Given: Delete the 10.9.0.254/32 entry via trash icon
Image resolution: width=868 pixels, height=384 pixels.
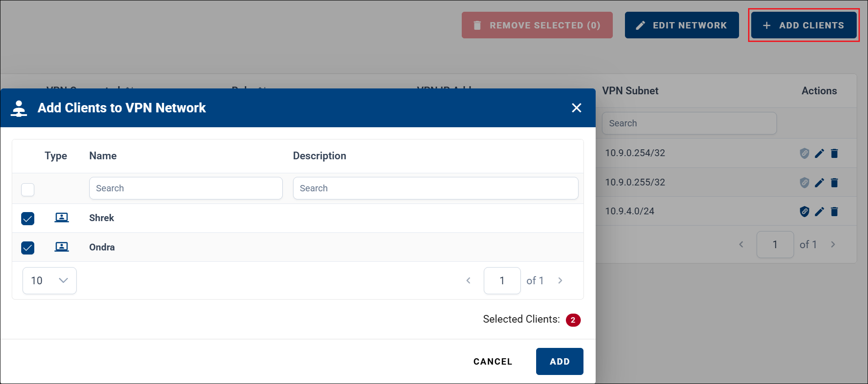Looking at the screenshot, I should (x=834, y=153).
